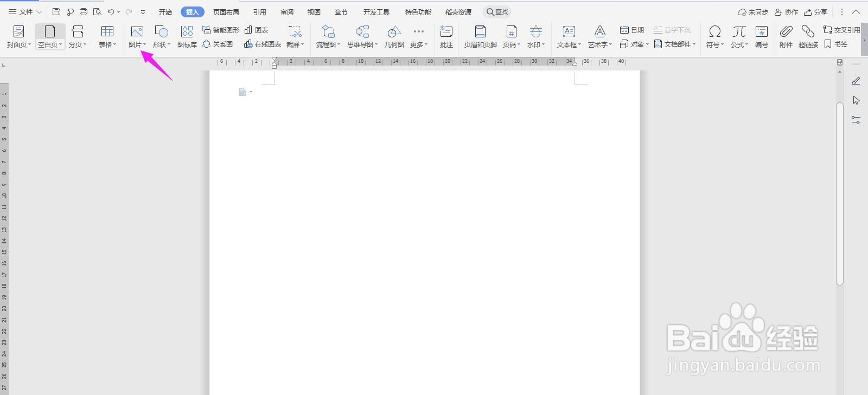Insert a 图表 chart

pyautogui.click(x=257, y=30)
